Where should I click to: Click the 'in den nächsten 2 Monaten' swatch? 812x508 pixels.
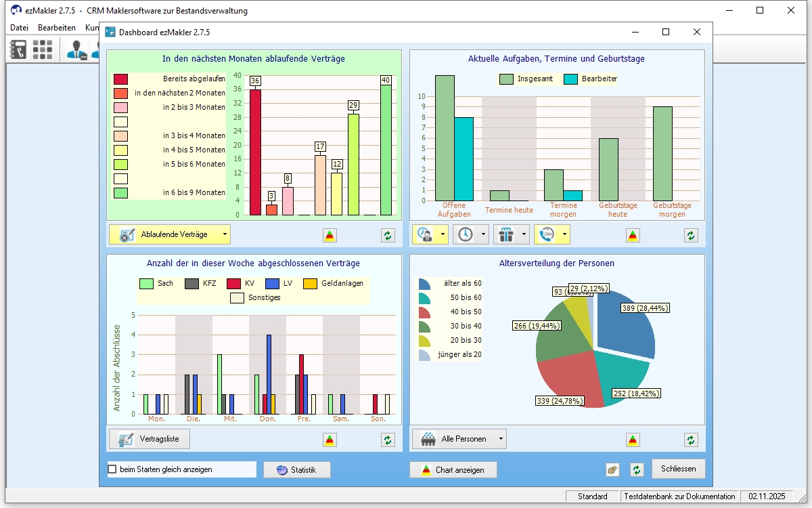[x=120, y=93]
